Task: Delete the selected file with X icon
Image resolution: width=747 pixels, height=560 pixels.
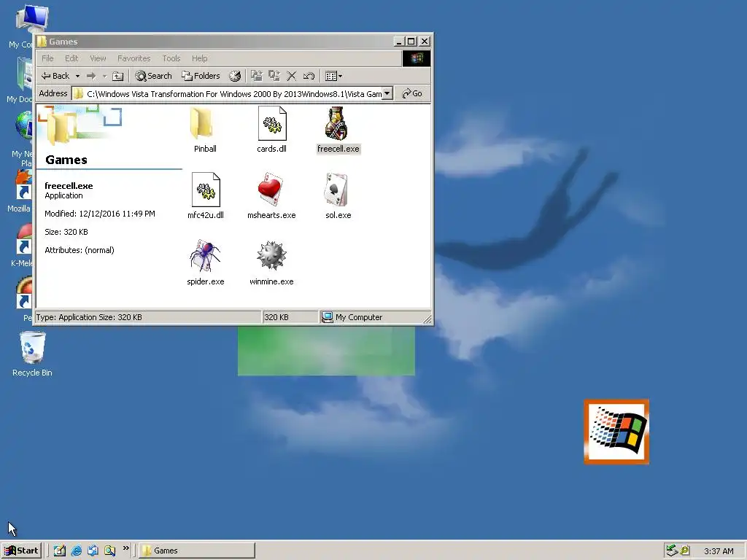Action: pyautogui.click(x=292, y=76)
